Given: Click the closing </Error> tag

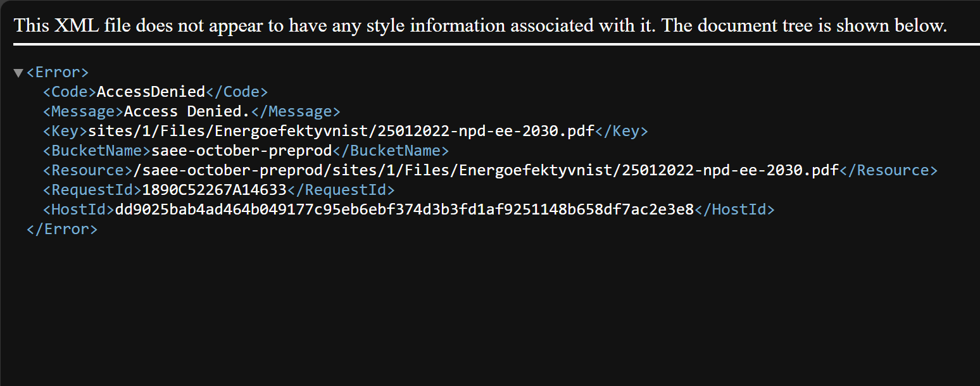Looking at the screenshot, I should [61, 229].
